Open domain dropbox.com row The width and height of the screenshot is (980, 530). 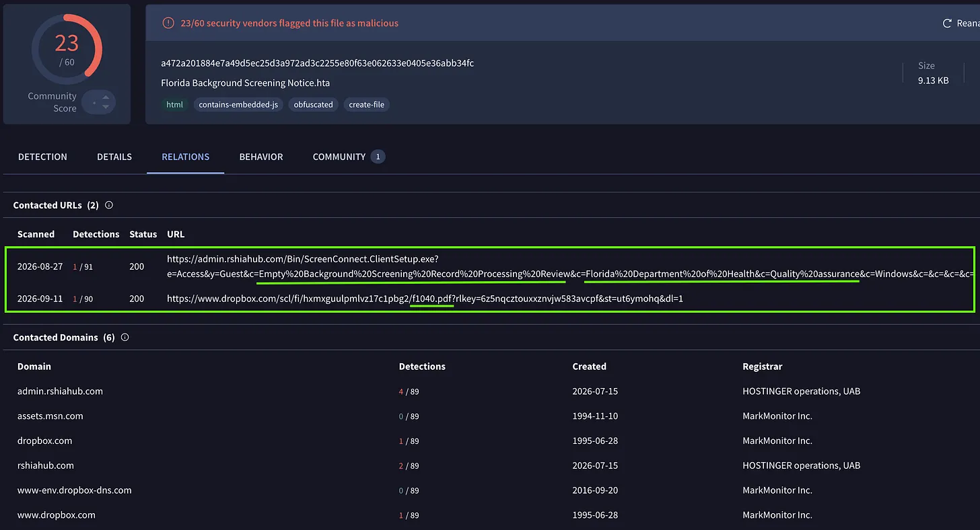44,441
